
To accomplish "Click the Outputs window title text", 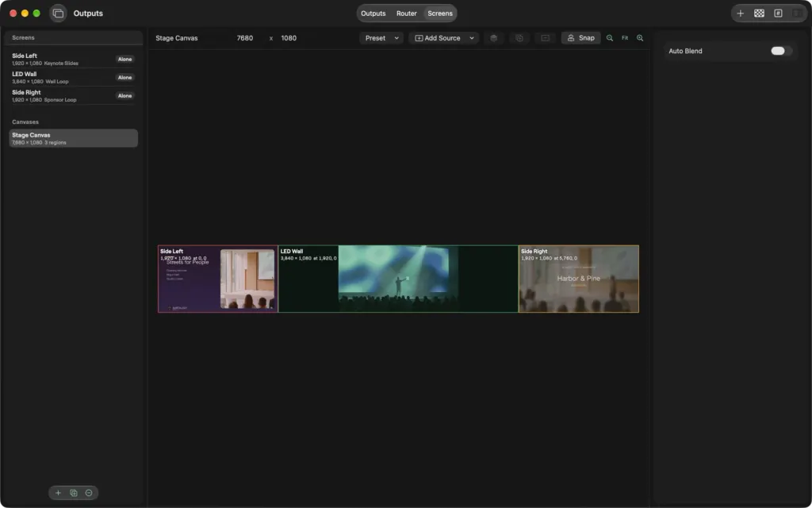I will coord(88,13).
